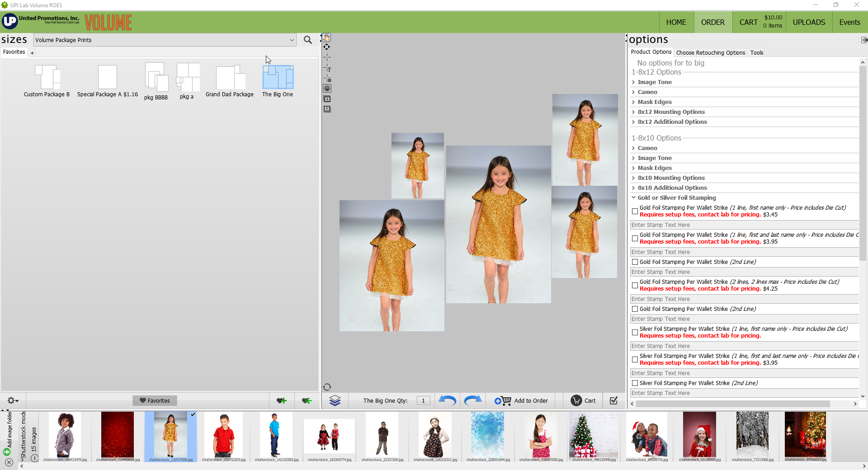Click the Favorites button with heart
Image resolution: width=868 pixels, height=470 pixels.
pos(155,400)
